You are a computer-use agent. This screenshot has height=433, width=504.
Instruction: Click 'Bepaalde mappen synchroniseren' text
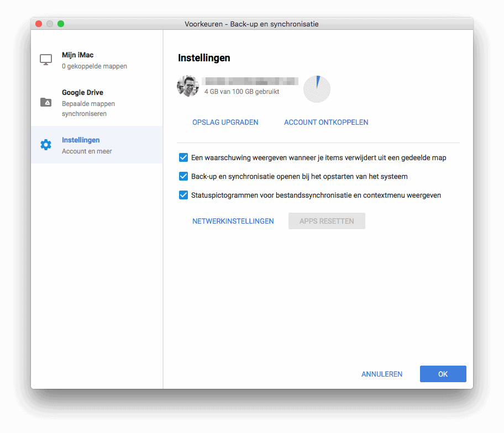click(x=88, y=109)
